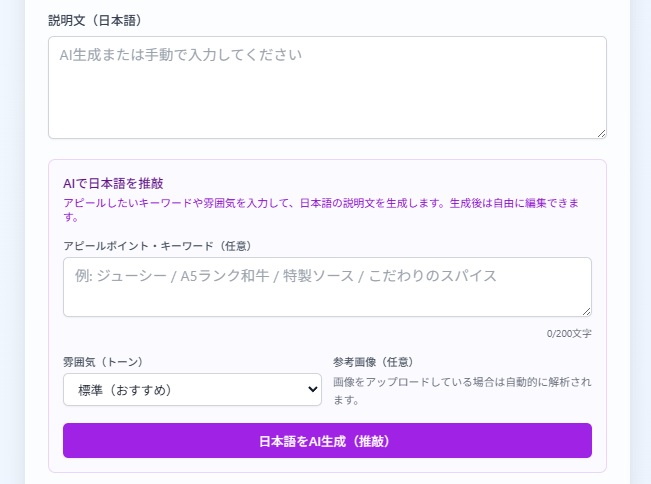Click the reference image auto-analysis note text

[x=461, y=391]
